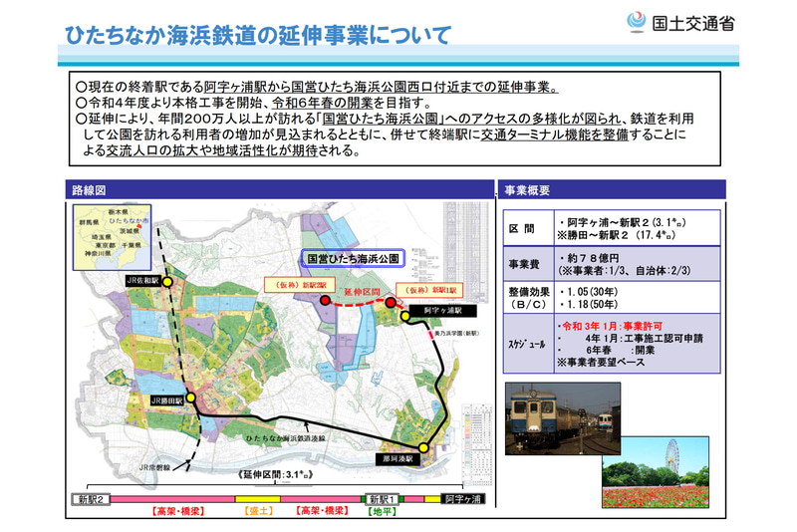Click the 【地平】 legend label
The image size is (797, 532).
(383, 511)
